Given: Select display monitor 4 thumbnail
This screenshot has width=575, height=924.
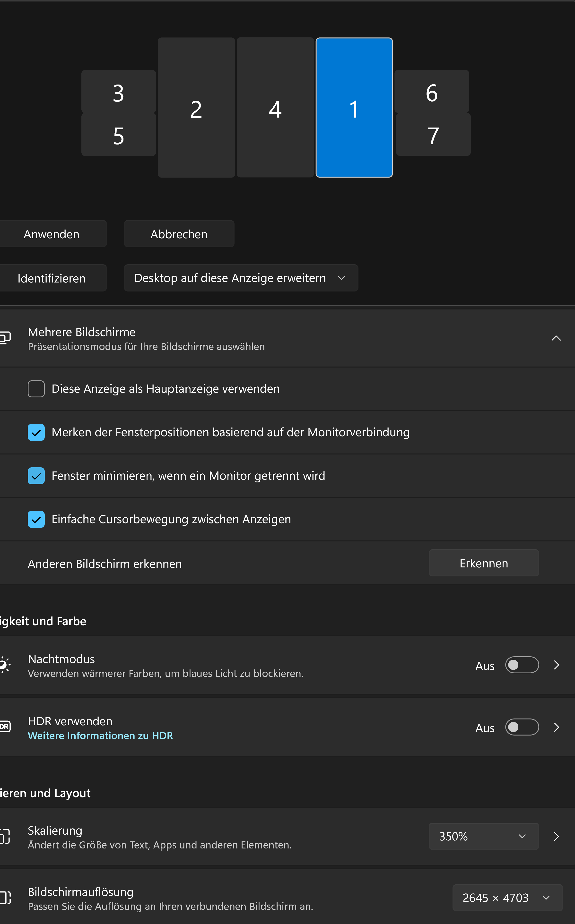Looking at the screenshot, I should (x=275, y=108).
